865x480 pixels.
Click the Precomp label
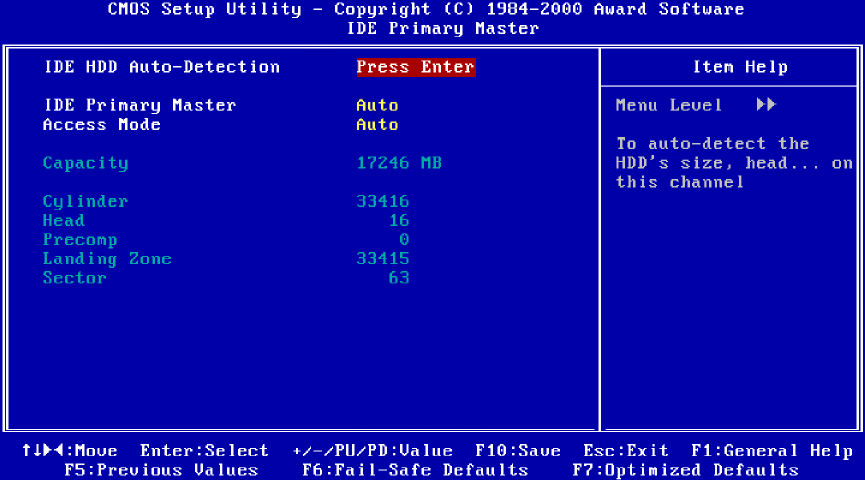(80, 240)
